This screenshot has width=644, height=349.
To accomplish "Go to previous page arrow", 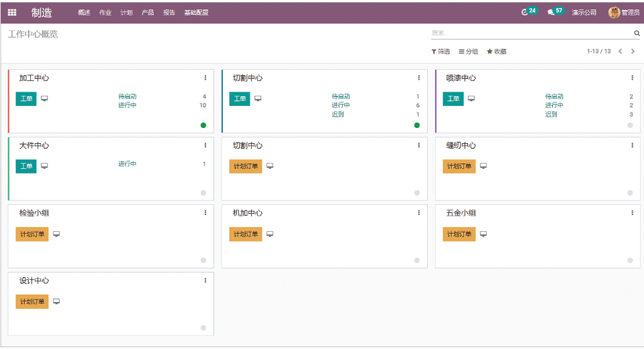I will (620, 52).
